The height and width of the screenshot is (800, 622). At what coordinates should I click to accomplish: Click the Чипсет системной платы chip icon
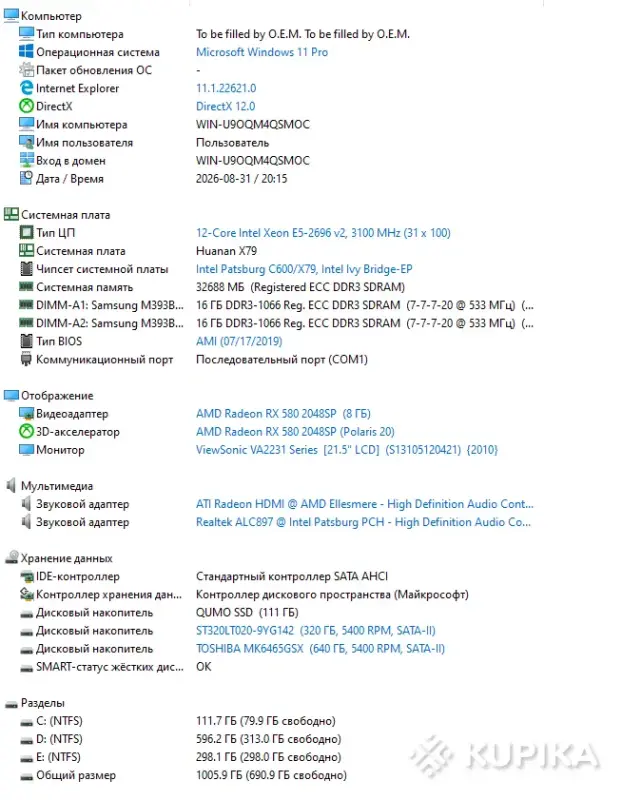coord(26,268)
